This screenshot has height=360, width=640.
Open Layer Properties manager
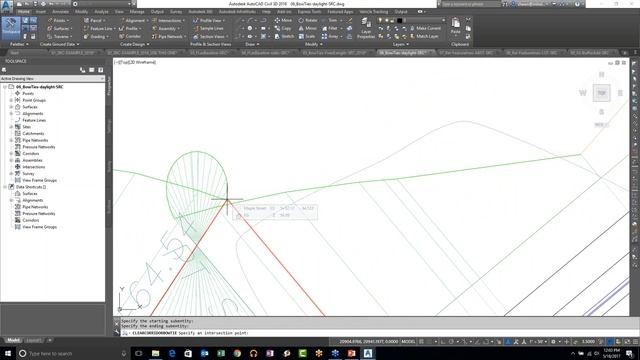[366, 29]
